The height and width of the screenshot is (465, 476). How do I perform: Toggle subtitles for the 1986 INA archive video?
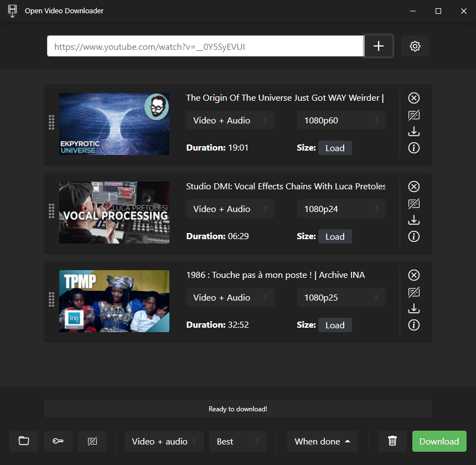413,292
